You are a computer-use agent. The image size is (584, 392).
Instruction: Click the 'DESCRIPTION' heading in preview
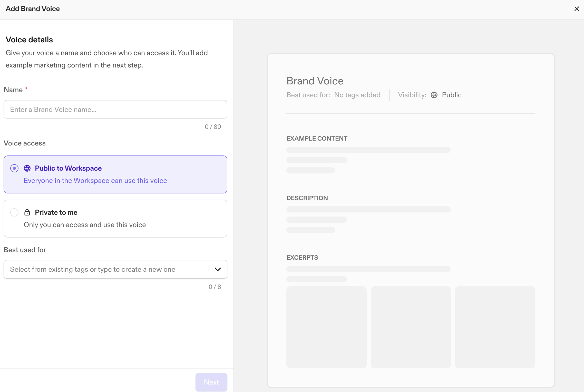tap(307, 198)
